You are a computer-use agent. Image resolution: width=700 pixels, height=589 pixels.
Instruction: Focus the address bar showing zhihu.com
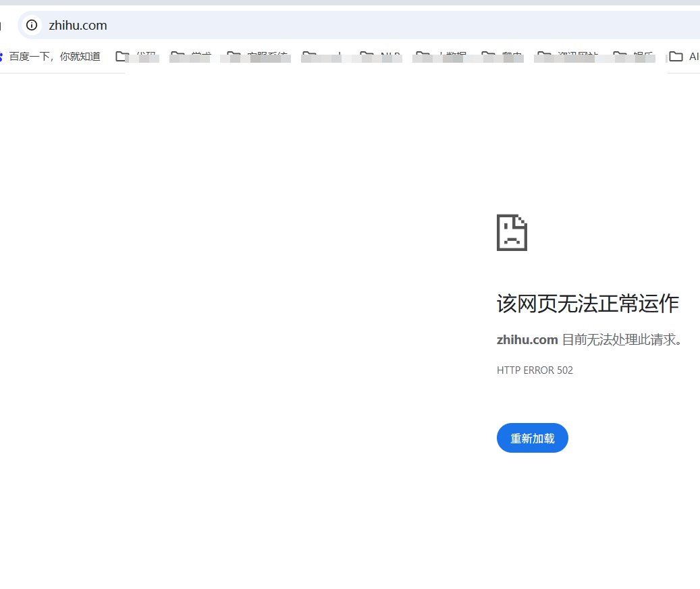point(358,25)
